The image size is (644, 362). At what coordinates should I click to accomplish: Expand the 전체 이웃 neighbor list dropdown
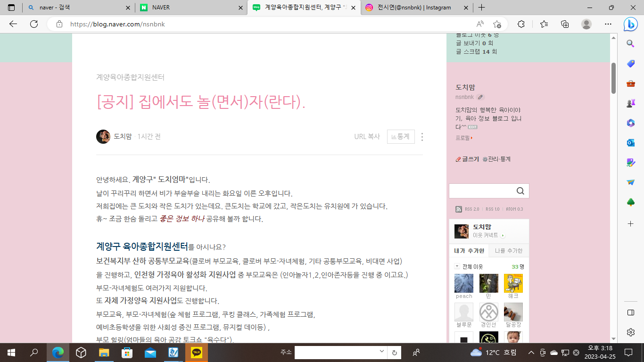(457, 266)
